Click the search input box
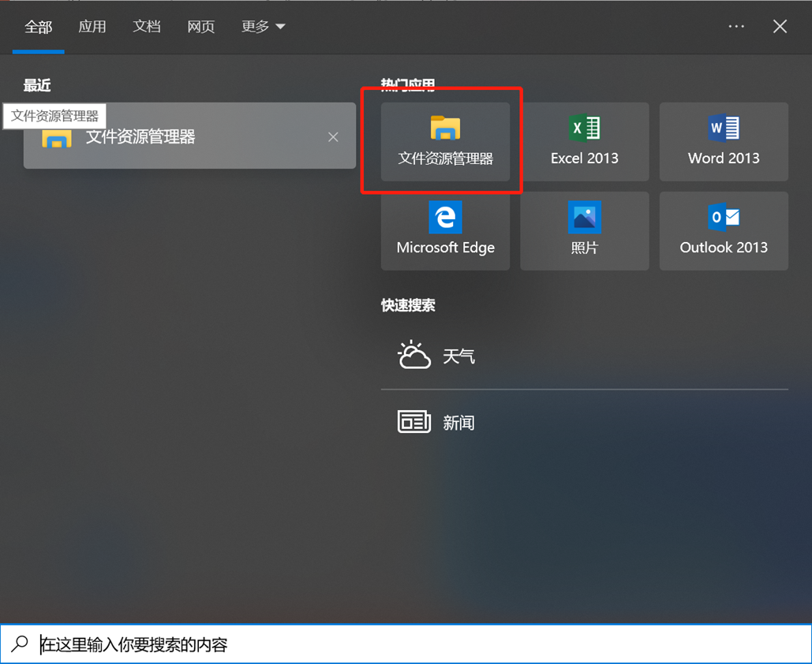This screenshot has width=812, height=664. tap(406, 643)
